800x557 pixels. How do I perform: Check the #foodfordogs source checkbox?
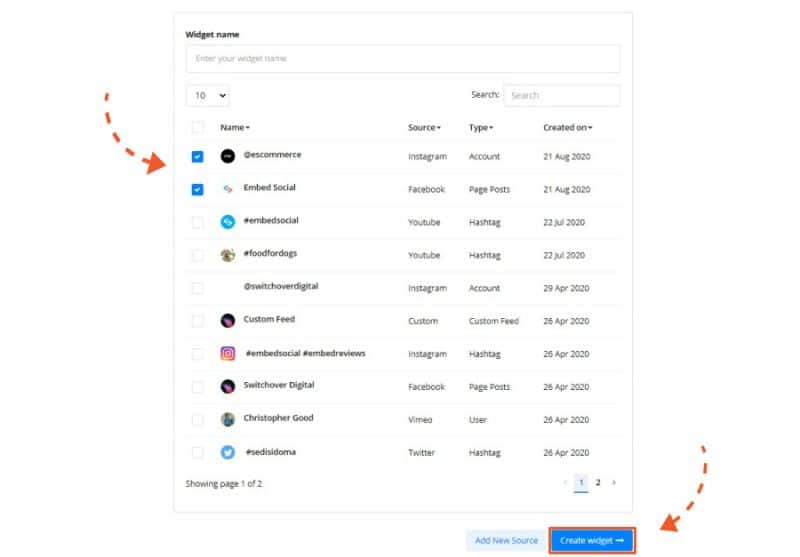tap(197, 255)
